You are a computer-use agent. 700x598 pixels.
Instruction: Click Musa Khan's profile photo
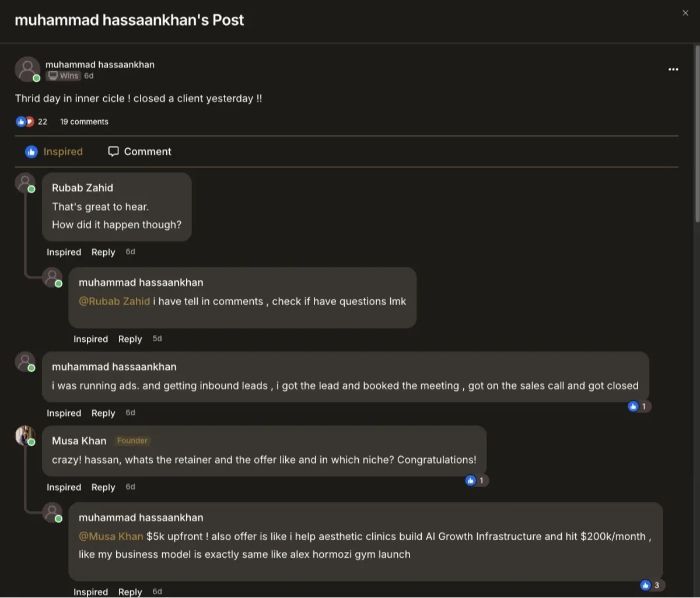25,436
